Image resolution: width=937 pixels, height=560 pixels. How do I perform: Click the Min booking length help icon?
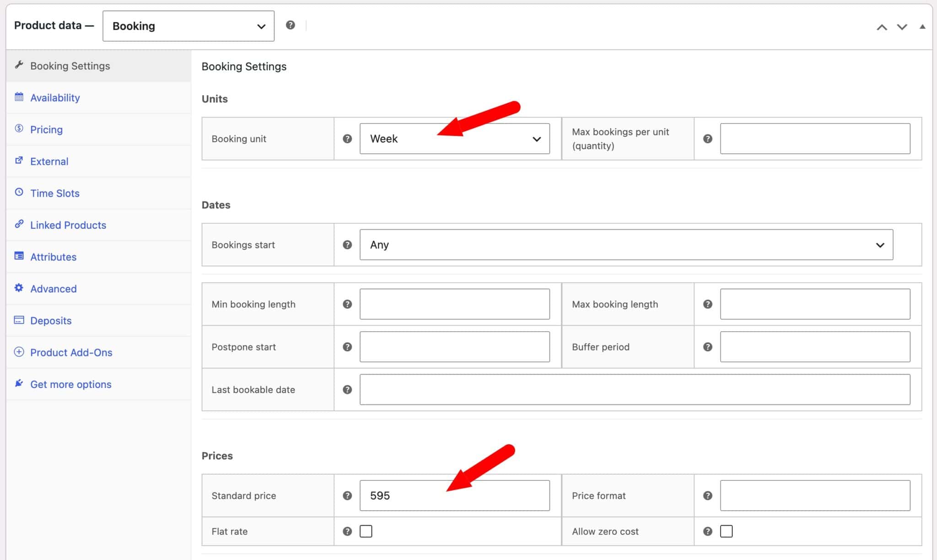coord(347,304)
